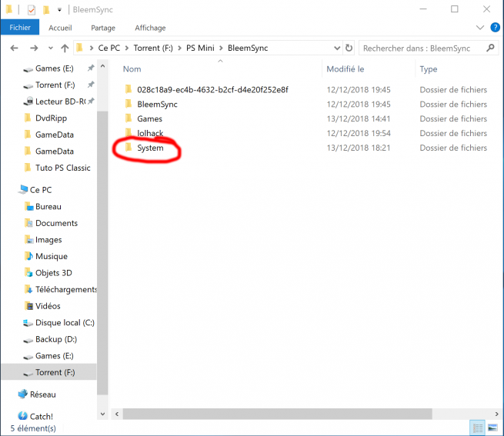Select Ce PC in navigation pane

point(41,190)
